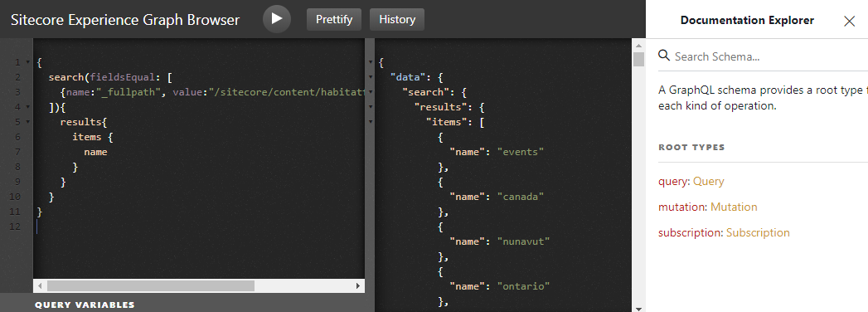
Task: Click the ROOT TYPES section heading
Action: point(691,148)
